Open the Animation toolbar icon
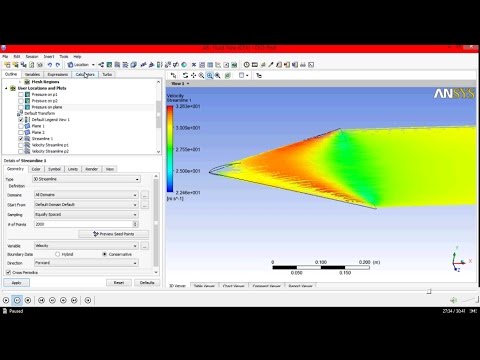Screen dimensions: 480x360 tap(254, 65)
